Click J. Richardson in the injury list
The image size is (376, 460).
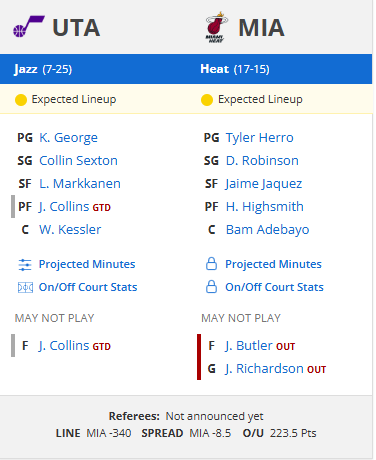(x=264, y=369)
